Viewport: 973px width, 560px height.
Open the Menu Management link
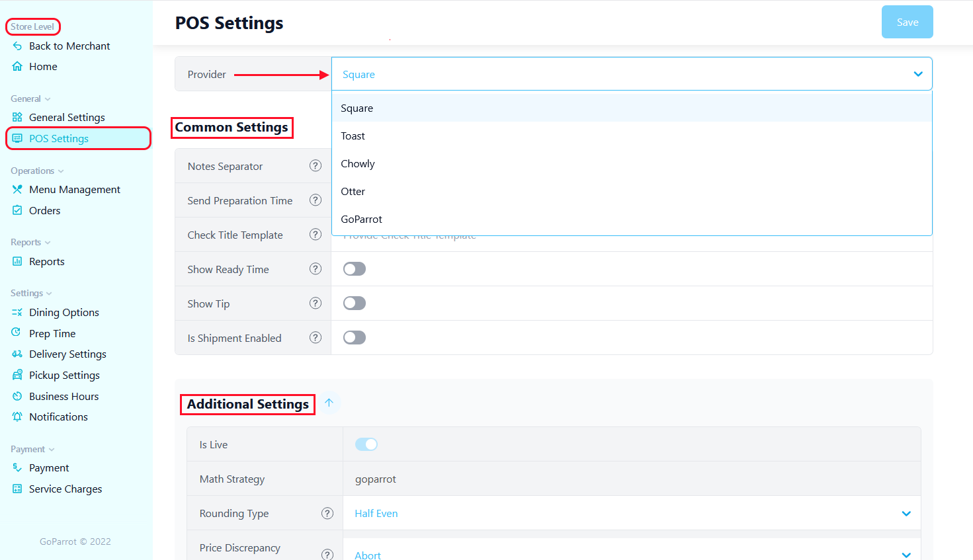[x=75, y=189]
